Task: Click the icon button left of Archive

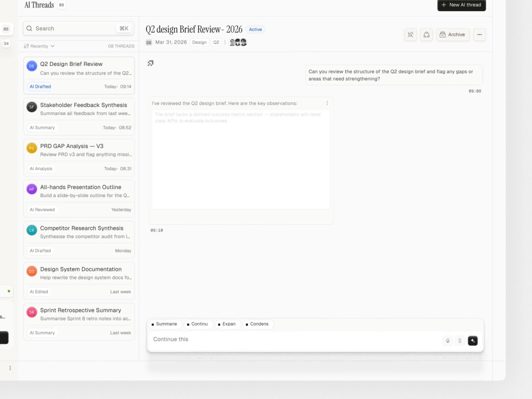Action: point(427,35)
